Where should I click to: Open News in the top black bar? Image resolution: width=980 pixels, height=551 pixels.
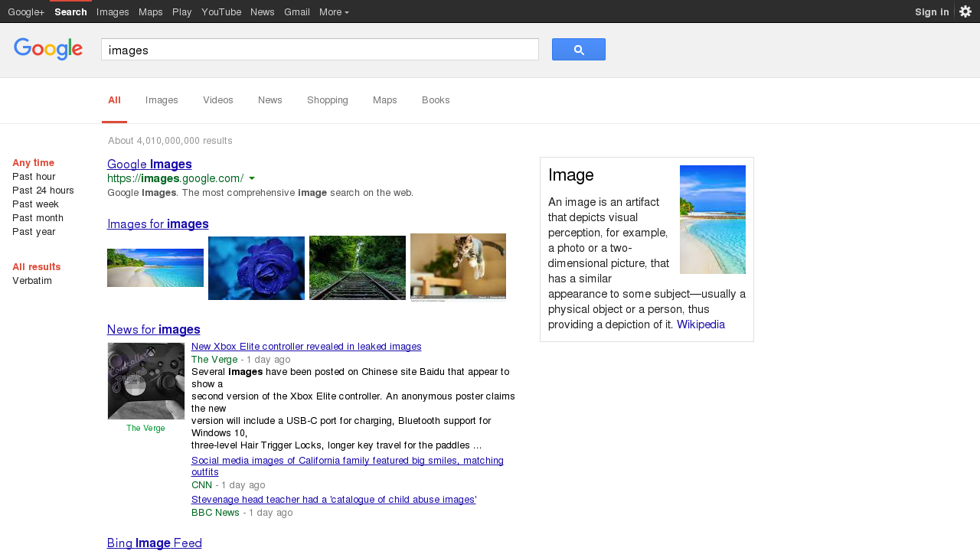coord(263,11)
